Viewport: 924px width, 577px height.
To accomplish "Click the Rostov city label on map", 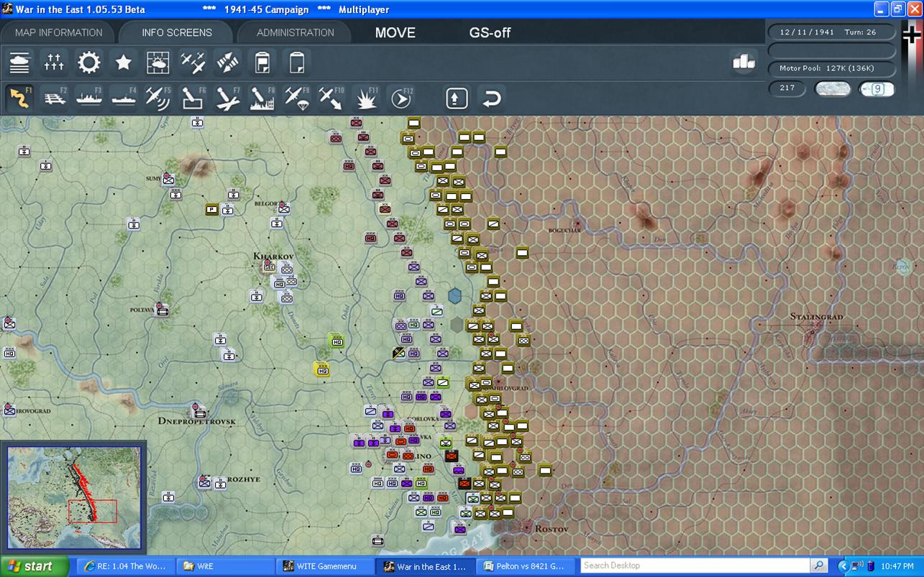I will (552, 529).
